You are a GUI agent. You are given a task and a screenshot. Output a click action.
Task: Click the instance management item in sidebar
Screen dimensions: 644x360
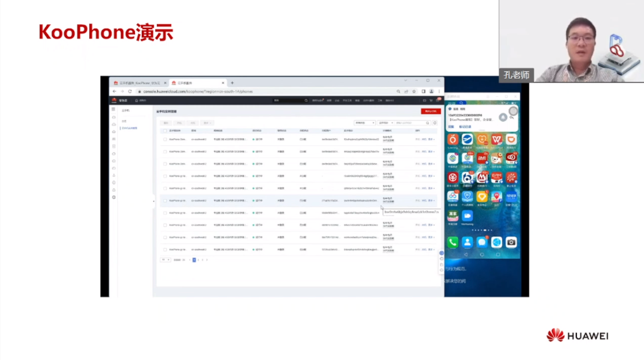click(x=130, y=128)
